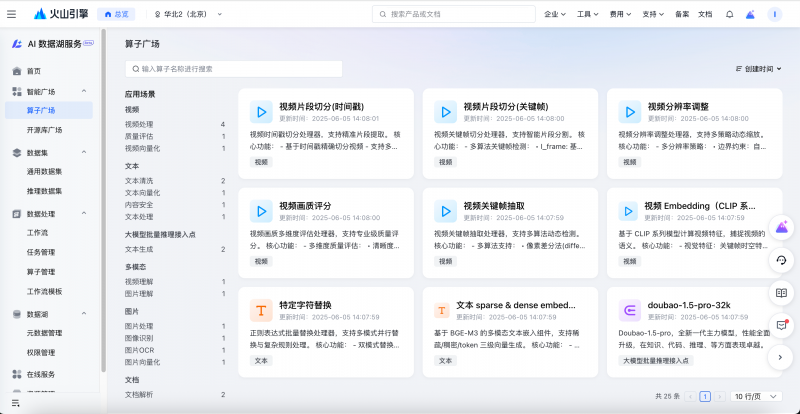The width and height of the screenshot is (800, 414).
Task: Click the user avatar in top bar
Action: (x=774, y=14)
